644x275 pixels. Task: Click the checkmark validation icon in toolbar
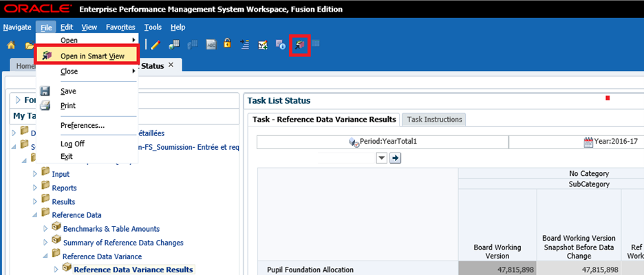coord(262,45)
